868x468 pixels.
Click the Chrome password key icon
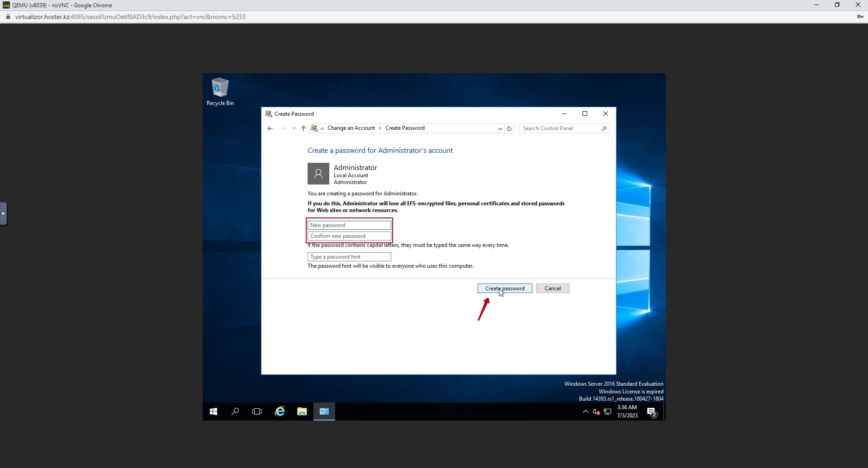(x=859, y=17)
